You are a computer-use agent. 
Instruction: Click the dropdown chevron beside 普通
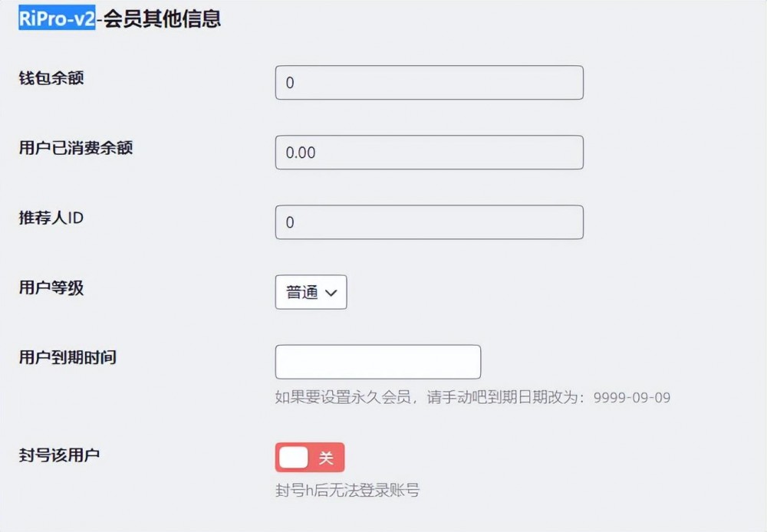[333, 292]
